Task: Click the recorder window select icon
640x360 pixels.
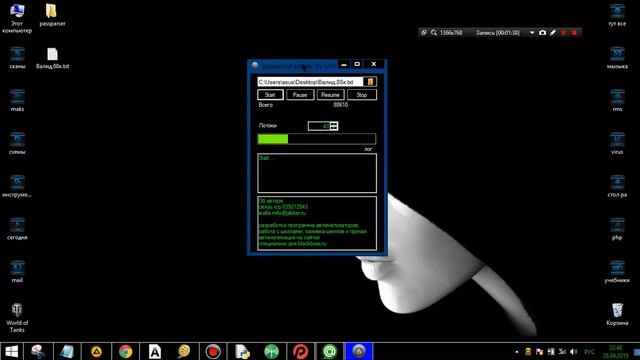Action: click(424, 33)
